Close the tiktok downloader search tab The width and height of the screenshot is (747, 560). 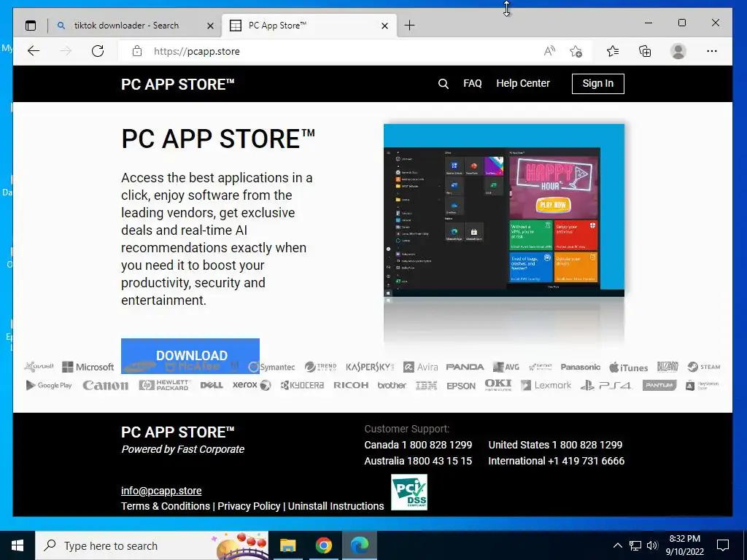pyautogui.click(x=210, y=26)
